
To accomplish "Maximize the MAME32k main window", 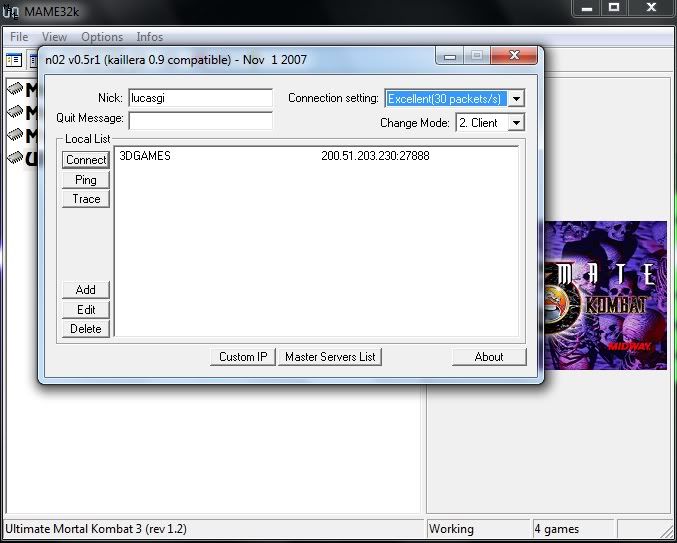I will [614, 8].
